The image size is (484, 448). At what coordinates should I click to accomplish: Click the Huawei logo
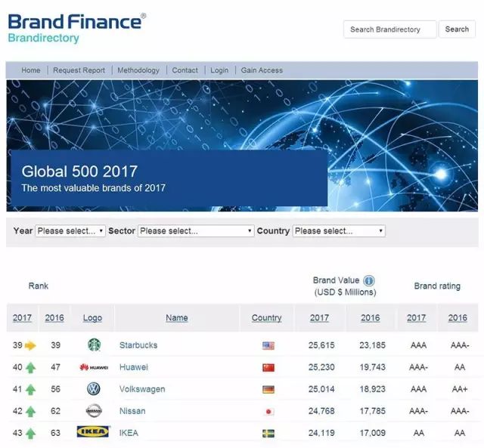click(94, 367)
